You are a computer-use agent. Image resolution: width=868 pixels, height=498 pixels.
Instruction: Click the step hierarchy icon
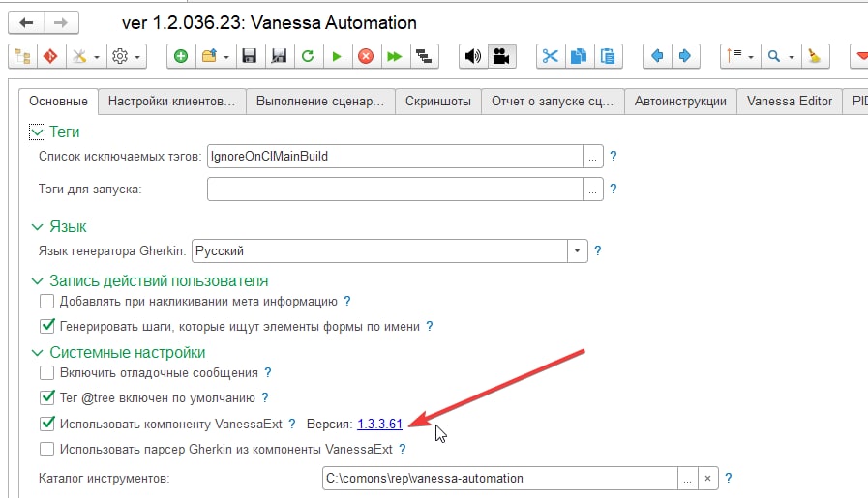[x=424, y=56]
